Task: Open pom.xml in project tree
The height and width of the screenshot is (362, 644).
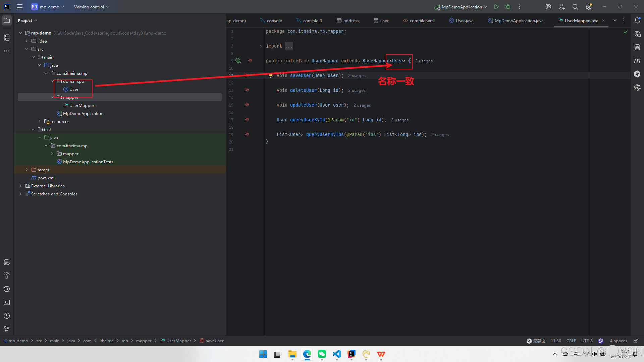Action: [46, 178]
